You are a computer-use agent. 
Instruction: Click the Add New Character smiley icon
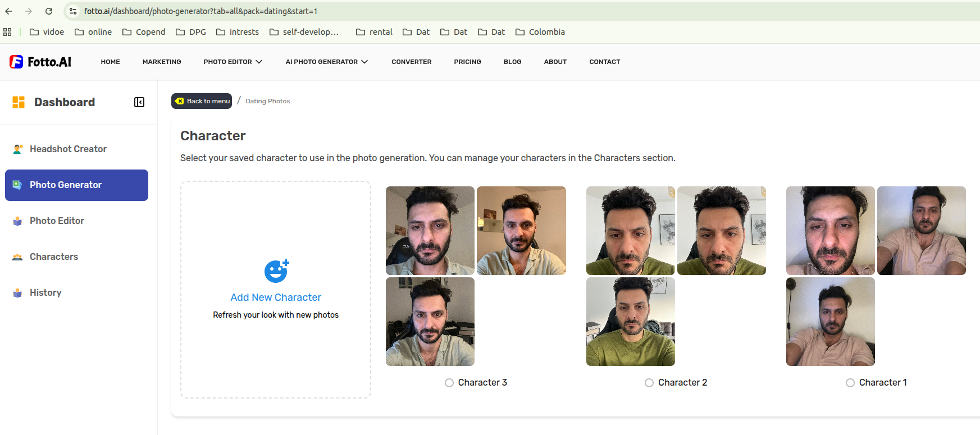pyautogui.click(x=276, y=271)
